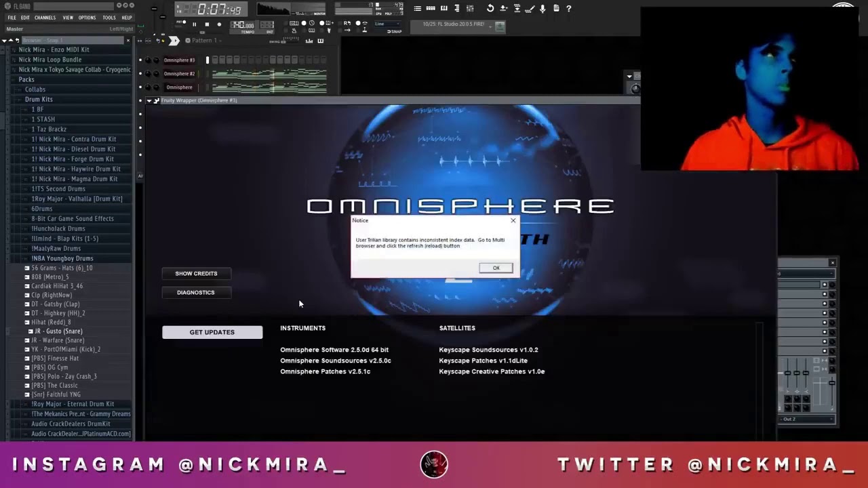Select the JR - Gusto (Snare) sample
The image size is (868, 488).
58,331
